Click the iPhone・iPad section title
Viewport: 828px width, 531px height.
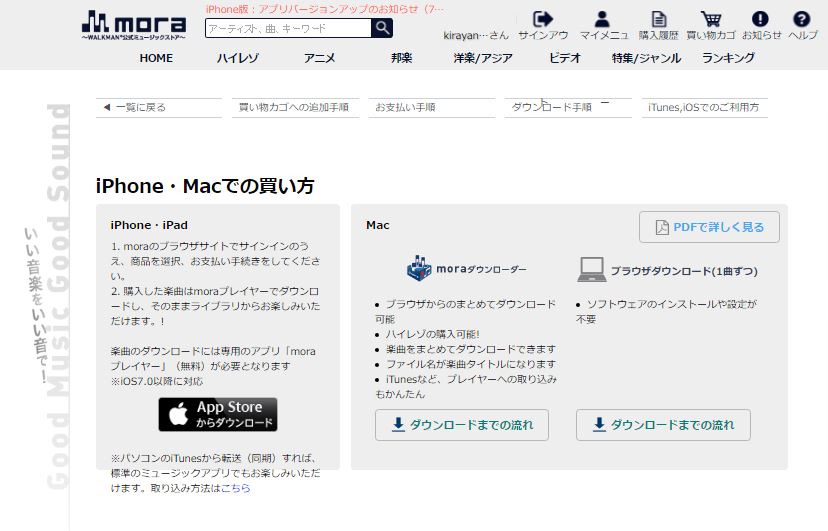pos(149,225)
